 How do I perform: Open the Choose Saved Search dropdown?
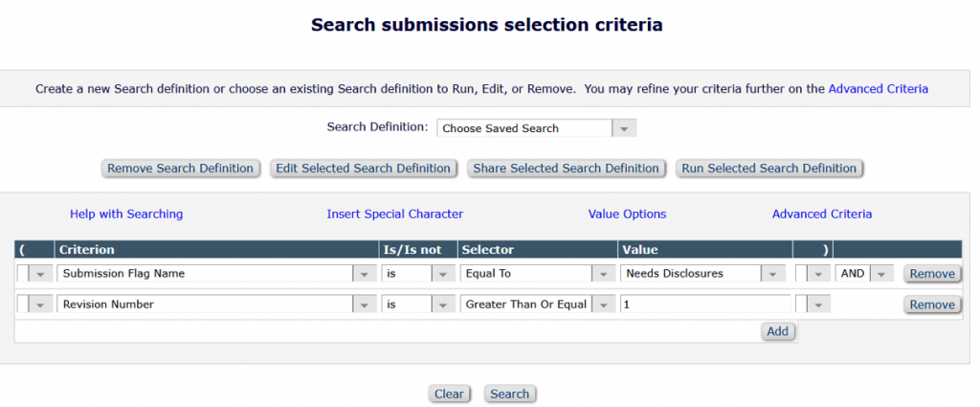tap(536, 128)
